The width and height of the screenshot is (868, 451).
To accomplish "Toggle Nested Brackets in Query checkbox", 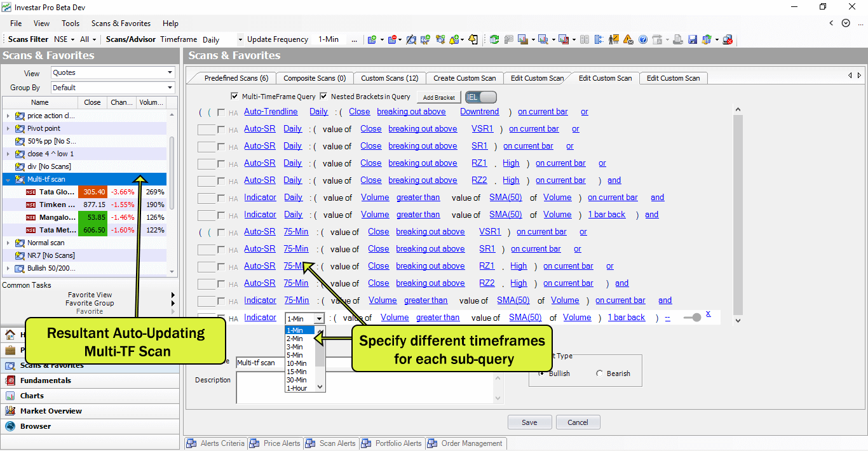I will click(323, 97).
